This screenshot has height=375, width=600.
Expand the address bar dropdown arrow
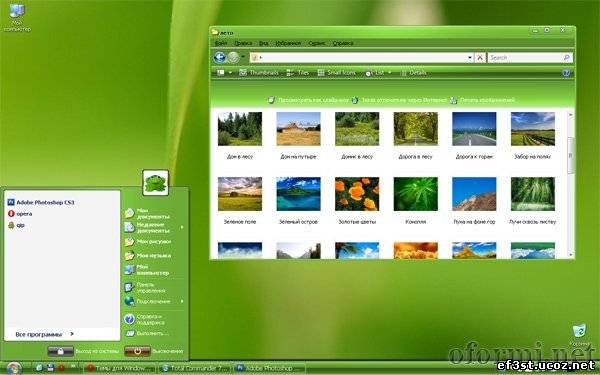pyautogui.click(x=470, y=57)
